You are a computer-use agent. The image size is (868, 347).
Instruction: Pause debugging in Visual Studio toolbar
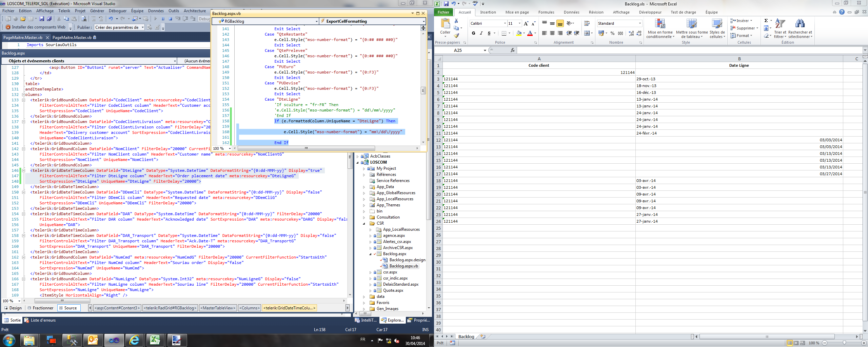coord(163,19)
